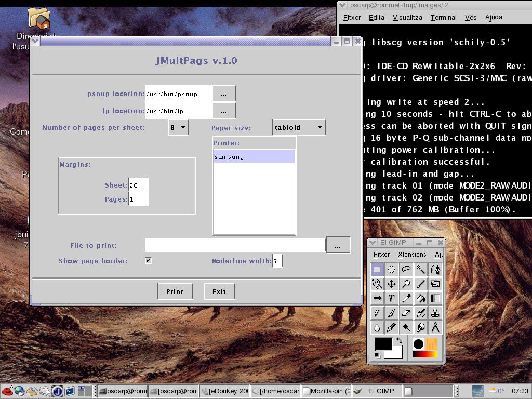Switch to Mozilla-bin taskbar entry

(326, 391)
